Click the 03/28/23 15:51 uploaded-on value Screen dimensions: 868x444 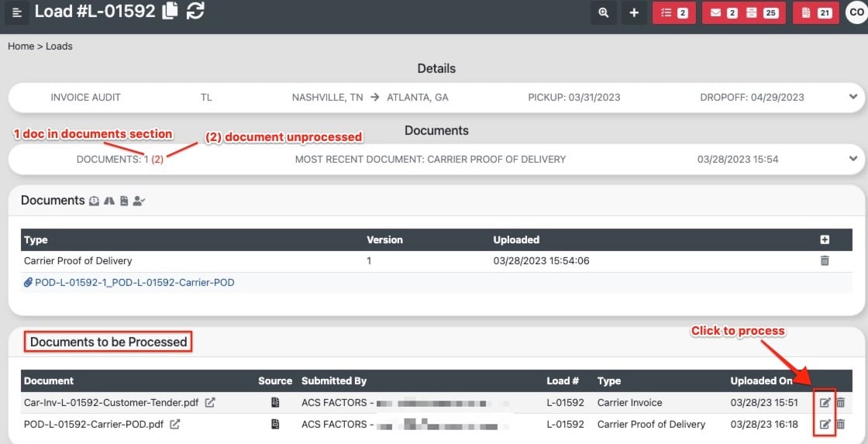pos(764,402)
